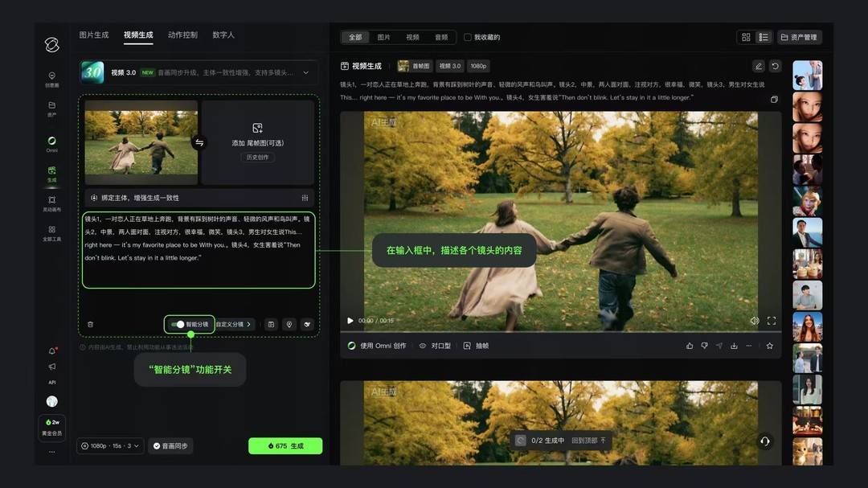
Task: Click 使用 Omni 创作
Action: click(377, 346)
